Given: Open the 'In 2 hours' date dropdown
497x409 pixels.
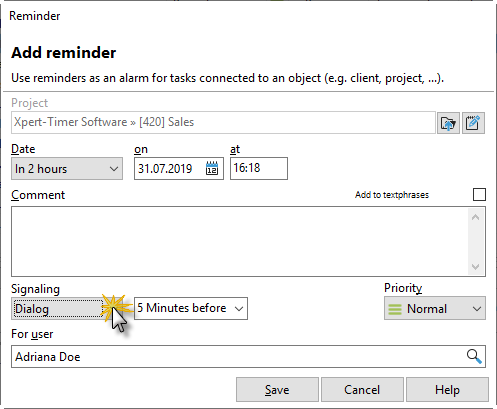Looking at the screenshot, I should coord(67,169).
